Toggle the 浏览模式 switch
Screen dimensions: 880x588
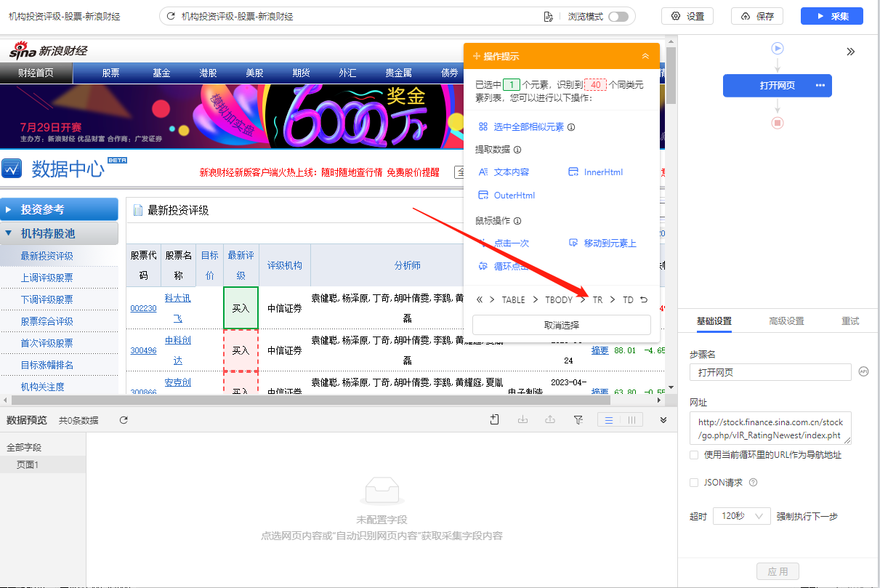618,16
